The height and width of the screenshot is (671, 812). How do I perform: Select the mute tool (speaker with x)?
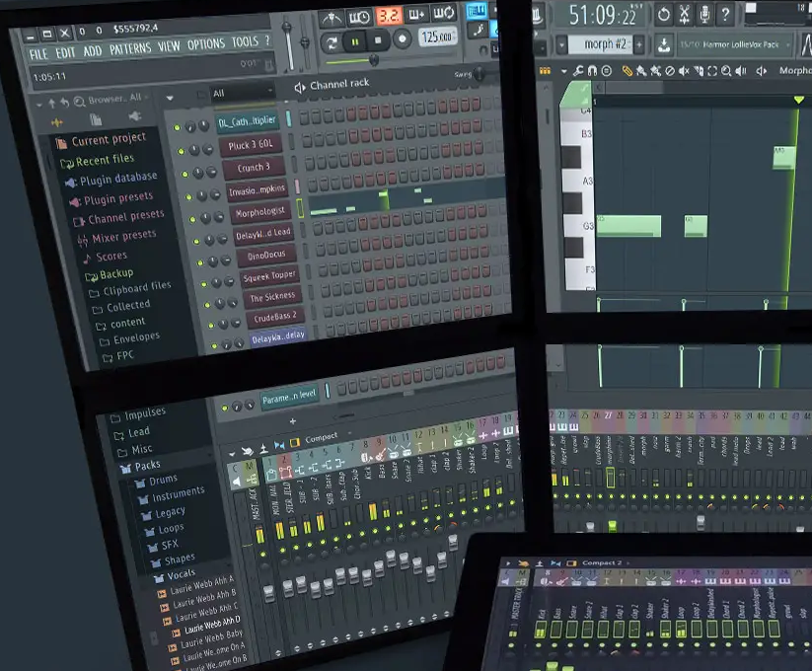(684, 71)
